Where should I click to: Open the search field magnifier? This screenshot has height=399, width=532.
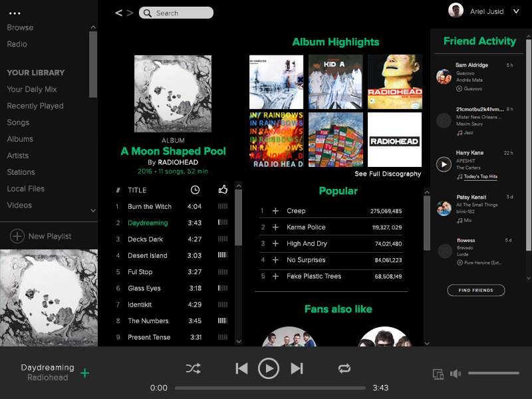[147, 13]
